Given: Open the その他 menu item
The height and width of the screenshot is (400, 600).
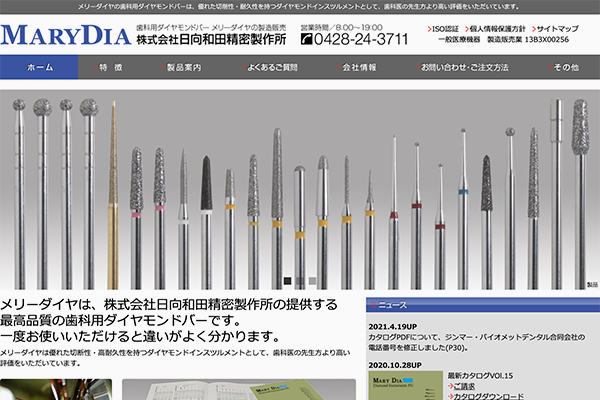Looking at the screenshot, I should [x=564, y=67].
